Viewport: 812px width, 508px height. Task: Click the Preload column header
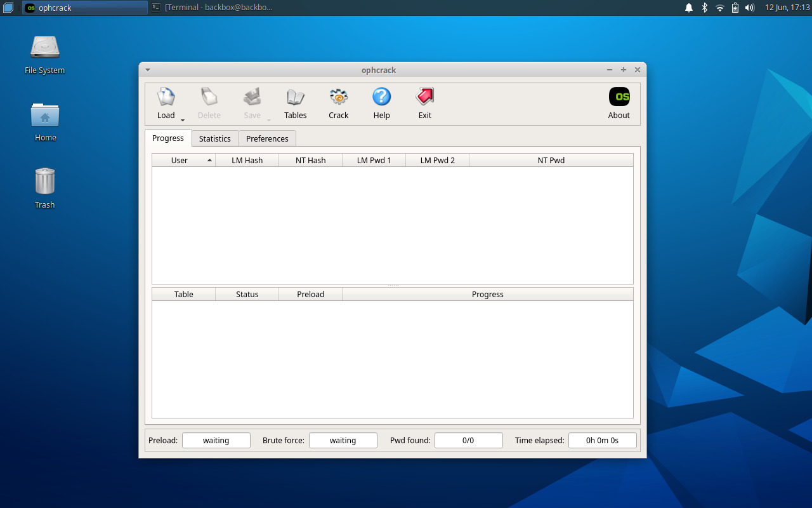click(x=310, y=295)
